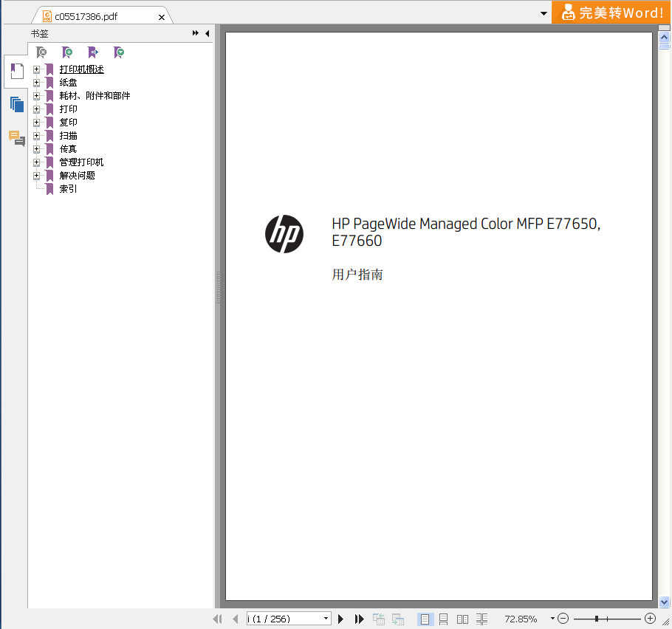Zoom out with the minus icon
This screenshot has width=672, height=629.
(563, 618)
